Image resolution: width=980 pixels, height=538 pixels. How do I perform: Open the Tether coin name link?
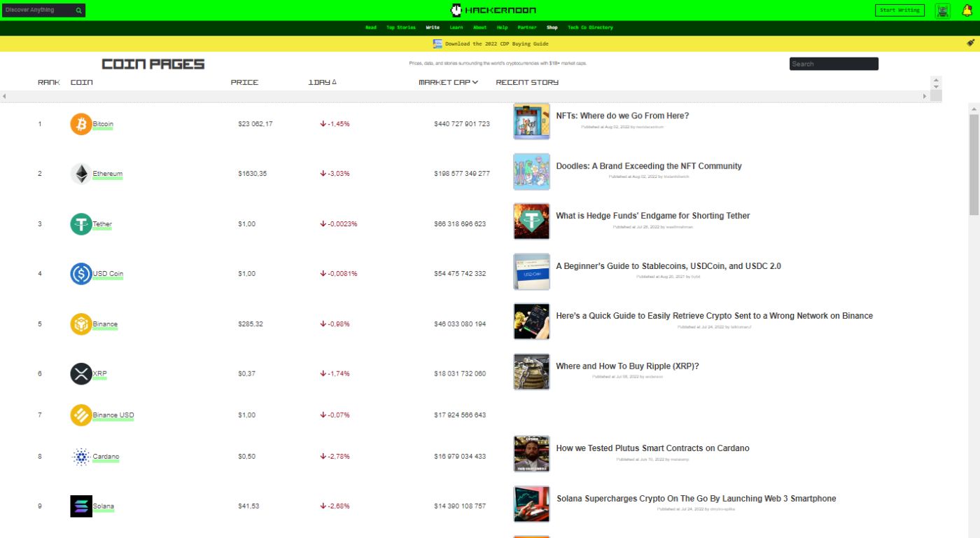tap(102, 224)
